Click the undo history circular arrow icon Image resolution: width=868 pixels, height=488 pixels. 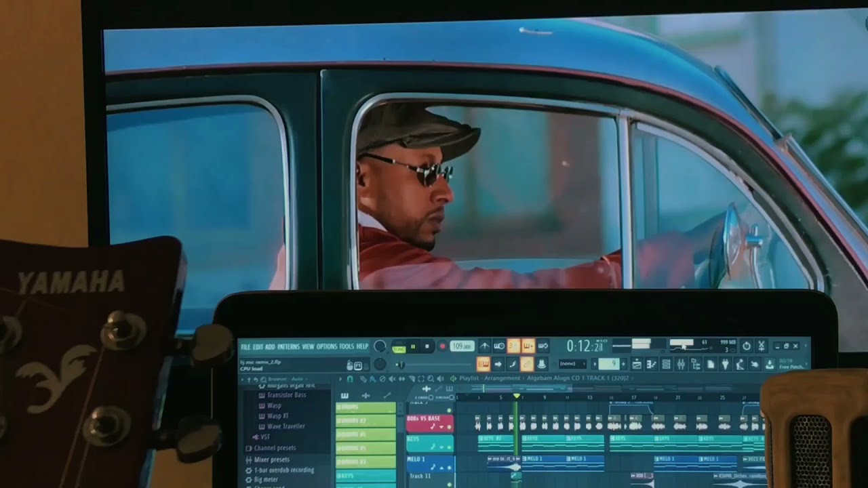pyautogui.click(x=747, y=346)
